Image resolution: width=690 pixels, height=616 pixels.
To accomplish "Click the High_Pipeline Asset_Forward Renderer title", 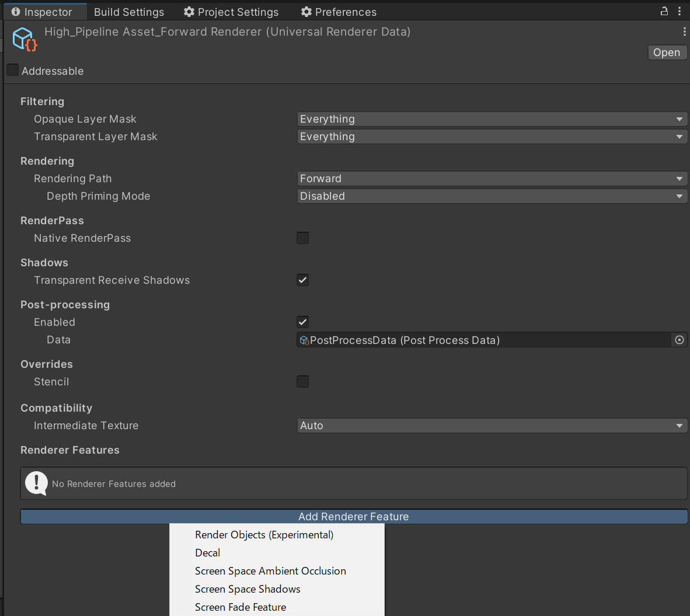I will coord(228,32).
